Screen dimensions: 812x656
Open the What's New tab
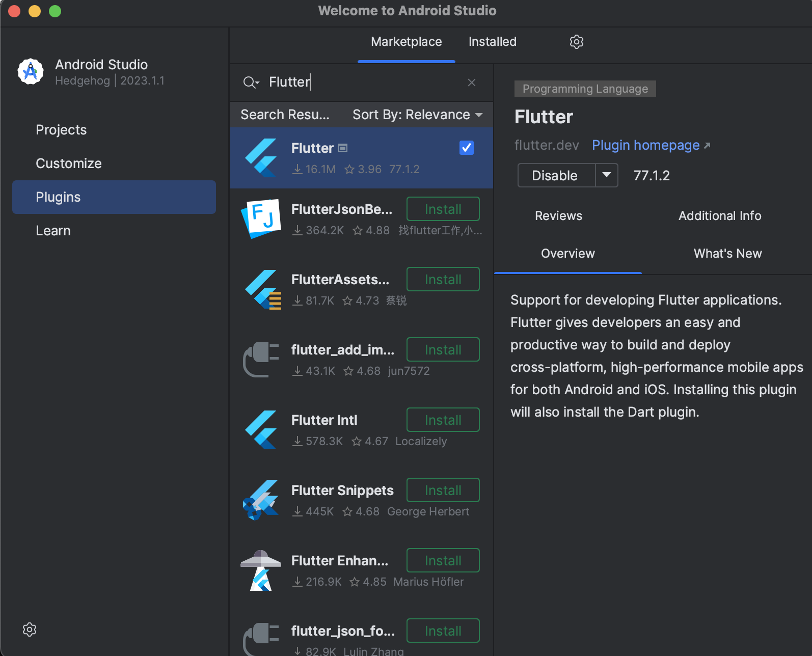728,254
